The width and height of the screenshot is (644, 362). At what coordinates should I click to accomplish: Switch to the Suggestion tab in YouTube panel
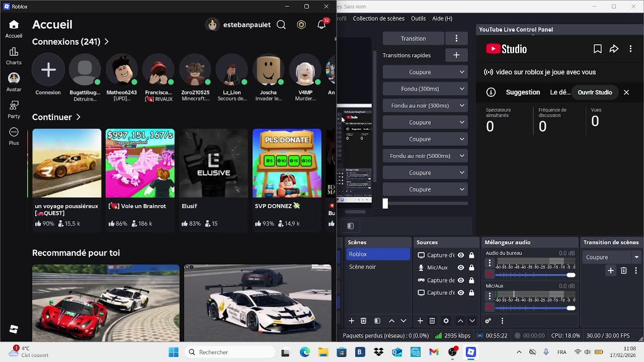(x=523, y=93)
